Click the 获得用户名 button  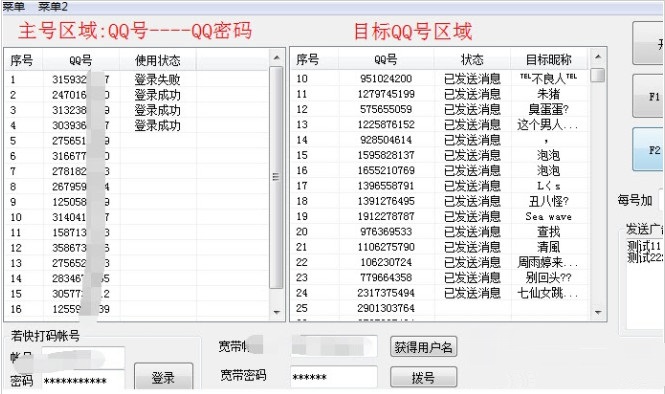[x=423, y=347]
